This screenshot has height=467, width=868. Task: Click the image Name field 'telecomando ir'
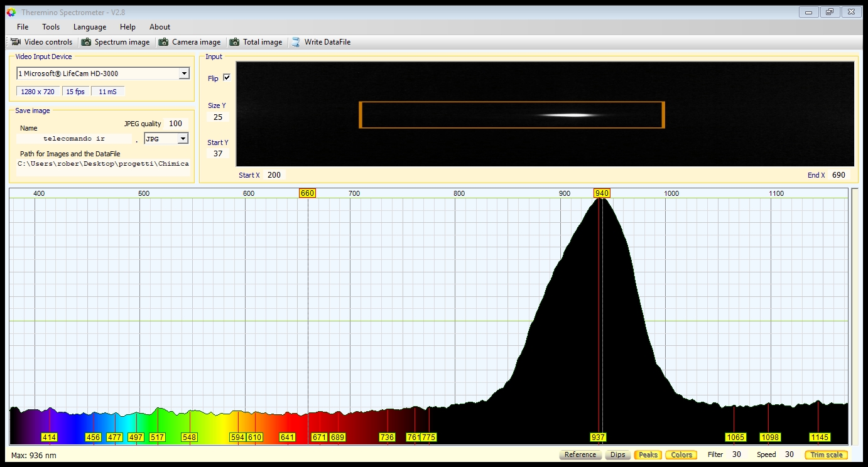(x=74, y=139)
